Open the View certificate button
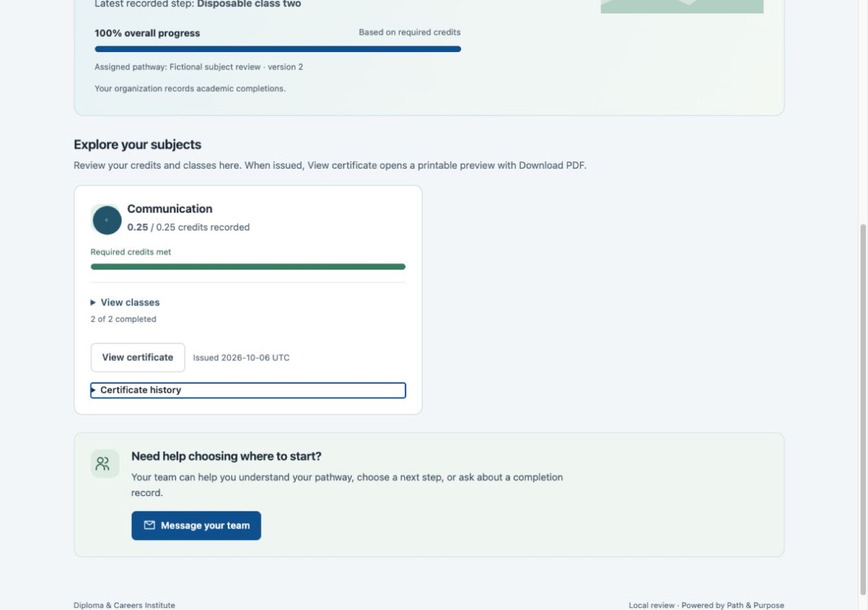868x610 pixels. coord(138,357)
